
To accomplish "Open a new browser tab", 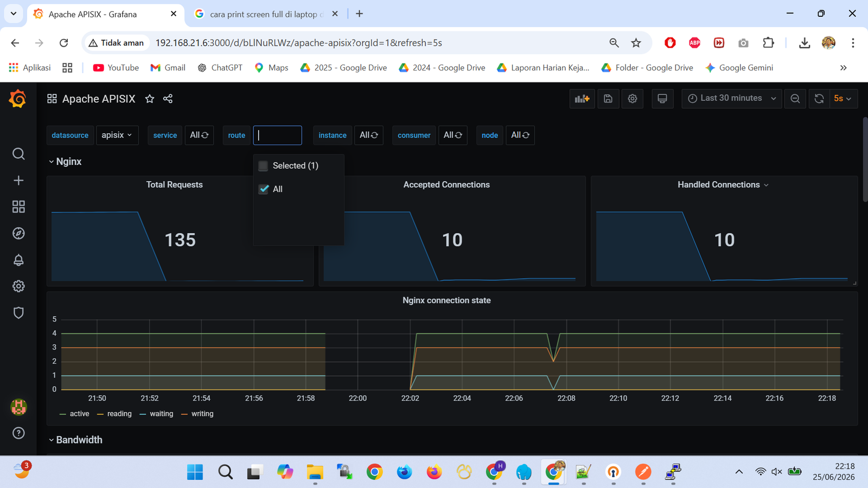I will (359, 14).
